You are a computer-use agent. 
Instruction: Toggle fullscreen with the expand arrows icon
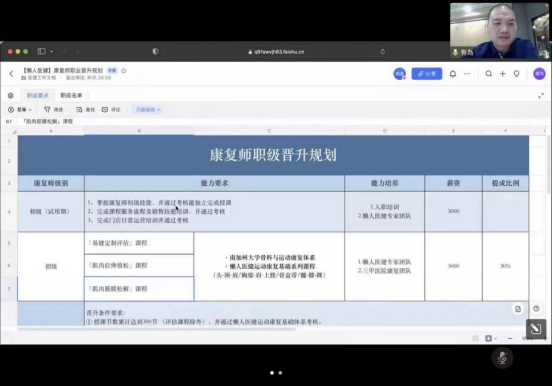click(541, 96)
